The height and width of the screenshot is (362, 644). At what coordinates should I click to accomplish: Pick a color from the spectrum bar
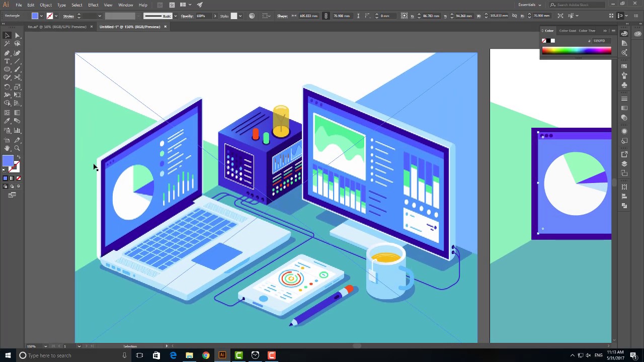[x=577, y=50]
